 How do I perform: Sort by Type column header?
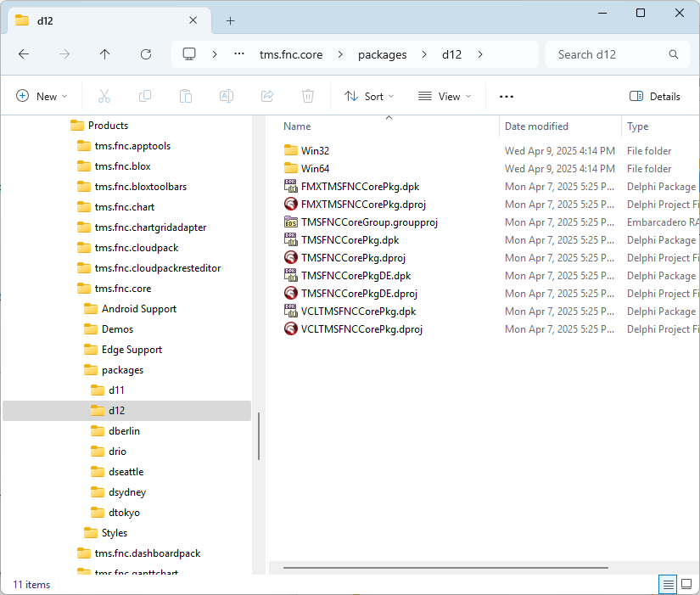[x=637, y=126]
